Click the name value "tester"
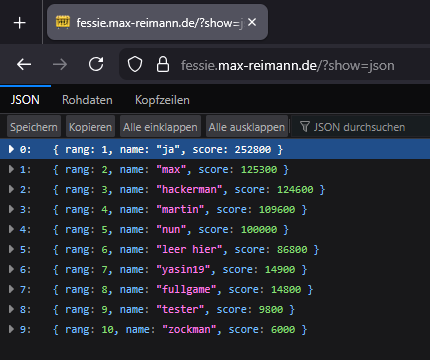The height and width of the screenshot is (360, 430). pos(180,309)
